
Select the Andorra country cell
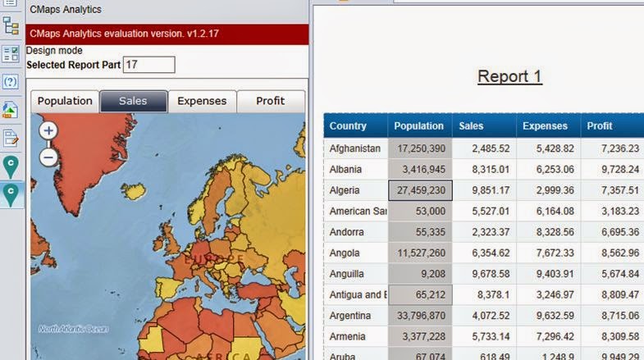click(x=356, y=232)
